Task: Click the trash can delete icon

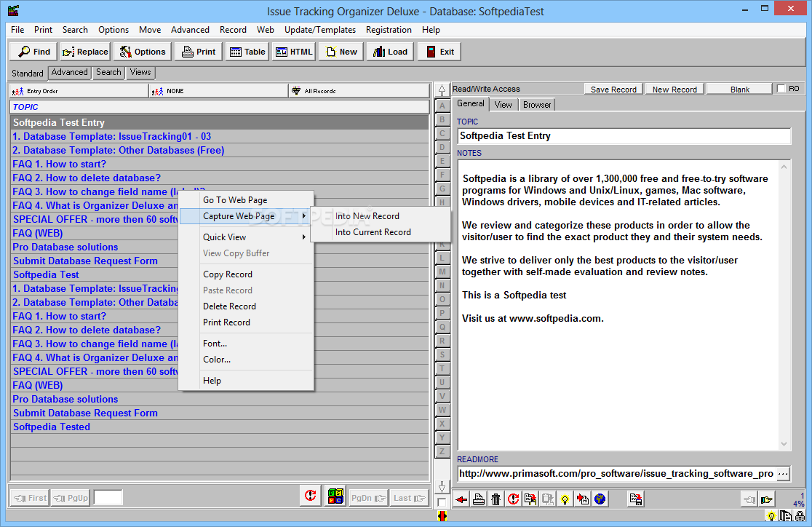Action: (x=495, y=499)
